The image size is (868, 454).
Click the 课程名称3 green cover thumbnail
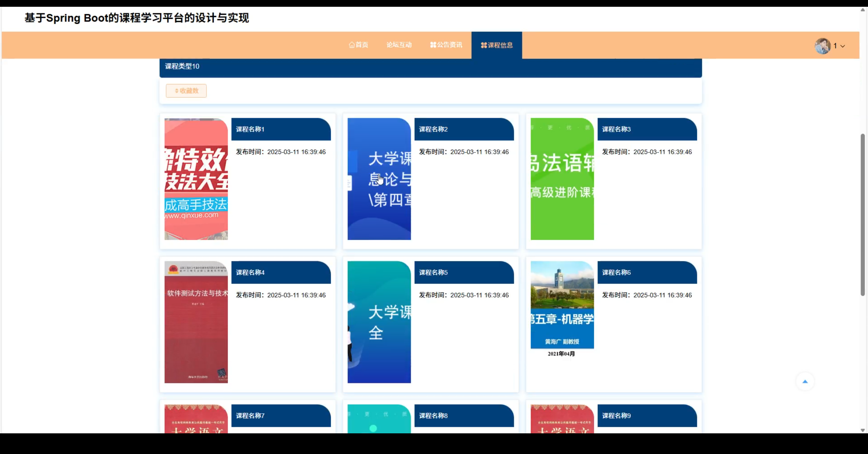click(562, 179)
